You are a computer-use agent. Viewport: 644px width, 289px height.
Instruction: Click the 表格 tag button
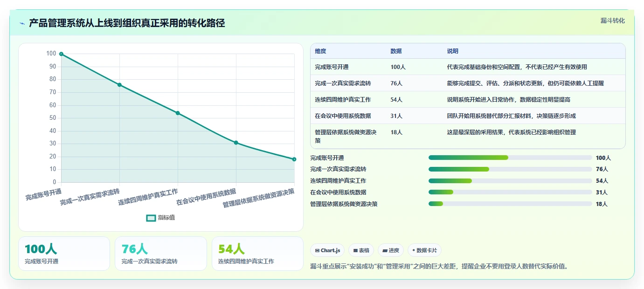tap(361, 250)
